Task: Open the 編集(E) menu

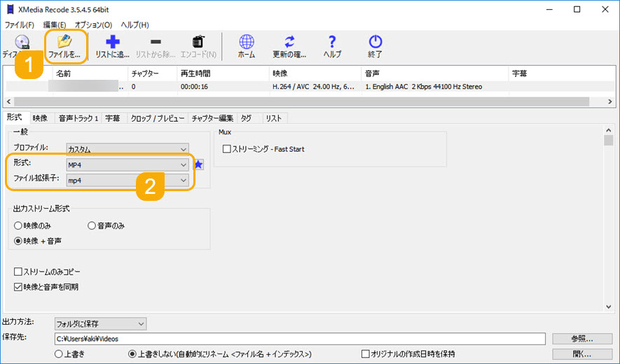Action: click(55, 25)
